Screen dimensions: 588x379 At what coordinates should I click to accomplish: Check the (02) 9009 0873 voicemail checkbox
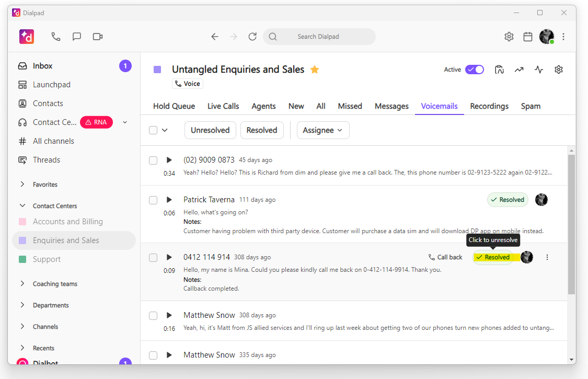pos(153,160)
